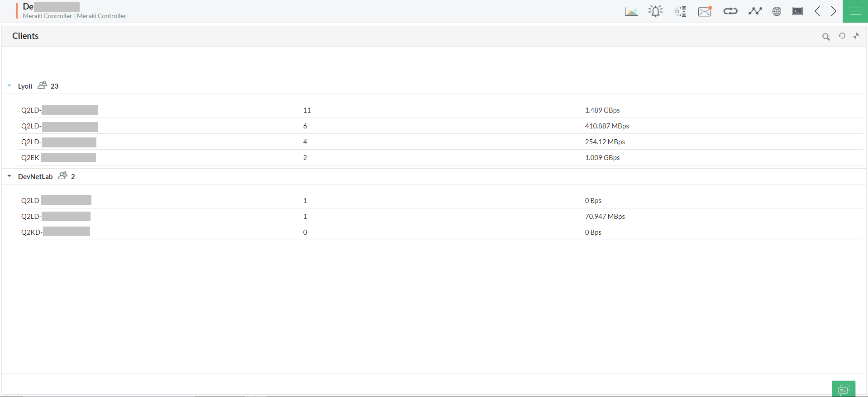Viewport: 868px width, 397px height.
Task: Go to next device with right arrow
Action: pyautogui.click(x=834, y=11)
